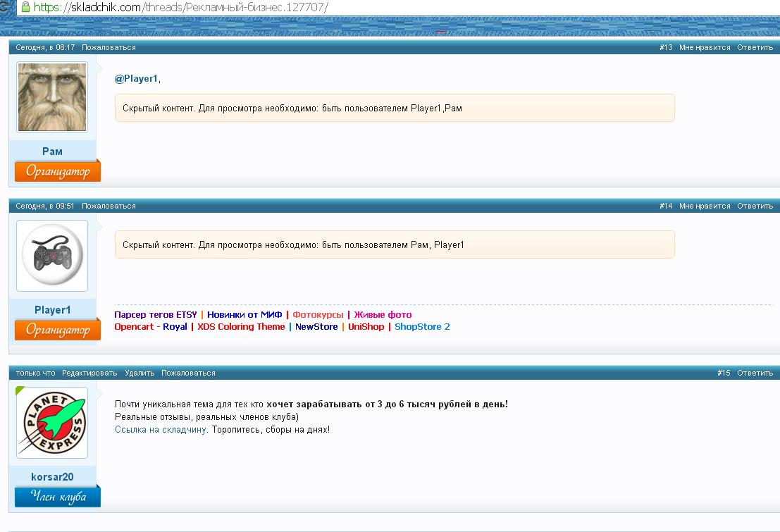Viewport: 780px width, 532px height.
Task: Click Ответить on post #14
Action: (x=755, y=206)
